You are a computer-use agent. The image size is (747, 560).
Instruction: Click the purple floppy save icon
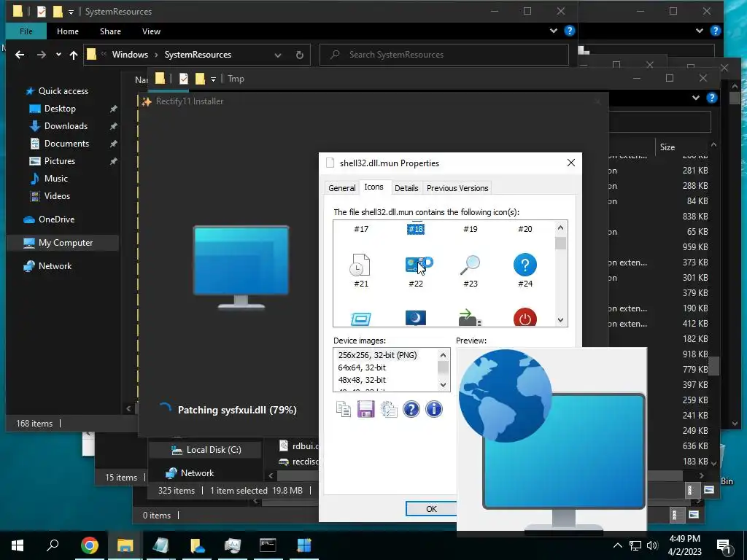366,409
